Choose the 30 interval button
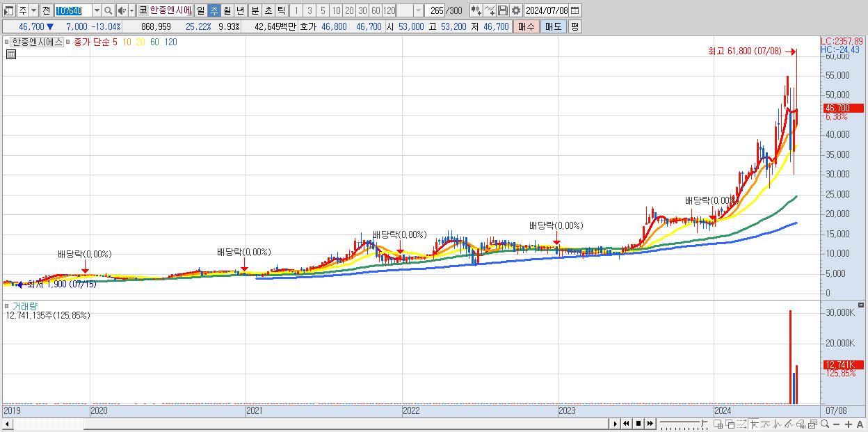868x432 pixels. click(362, 10)
